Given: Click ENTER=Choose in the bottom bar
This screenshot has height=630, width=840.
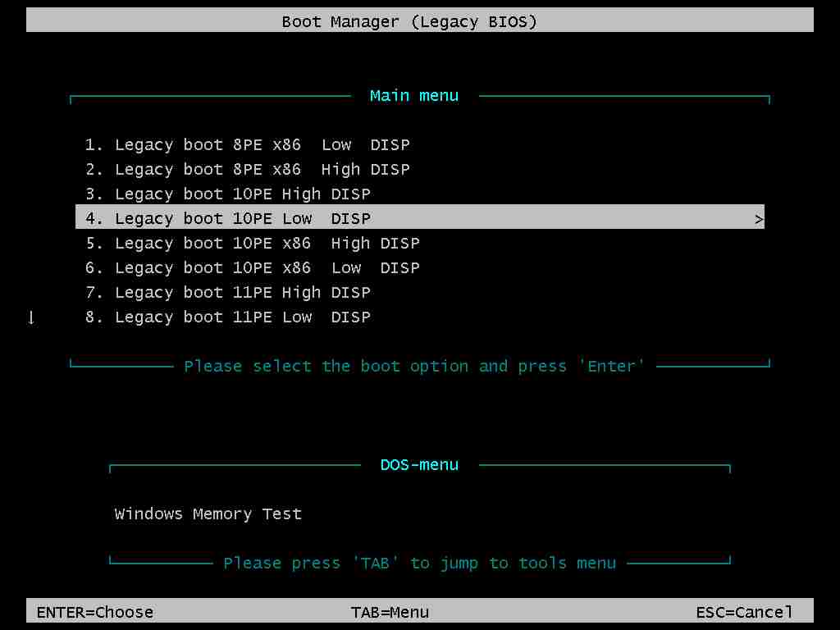Looking at the screenshot, I should 95,612.
